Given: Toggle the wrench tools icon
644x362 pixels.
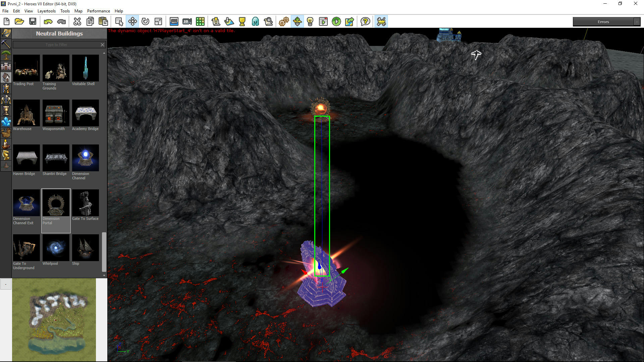Looking at the screenshot, I should click(381, 22).
